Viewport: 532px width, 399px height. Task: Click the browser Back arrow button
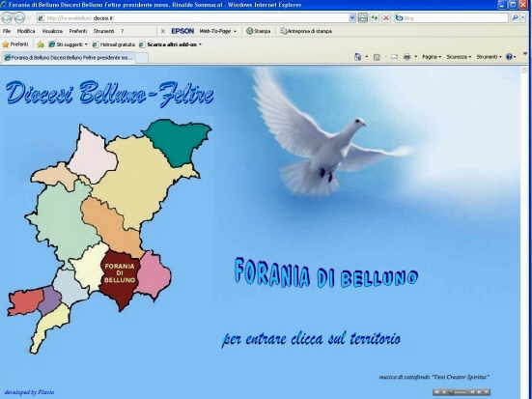click(8, 18)
